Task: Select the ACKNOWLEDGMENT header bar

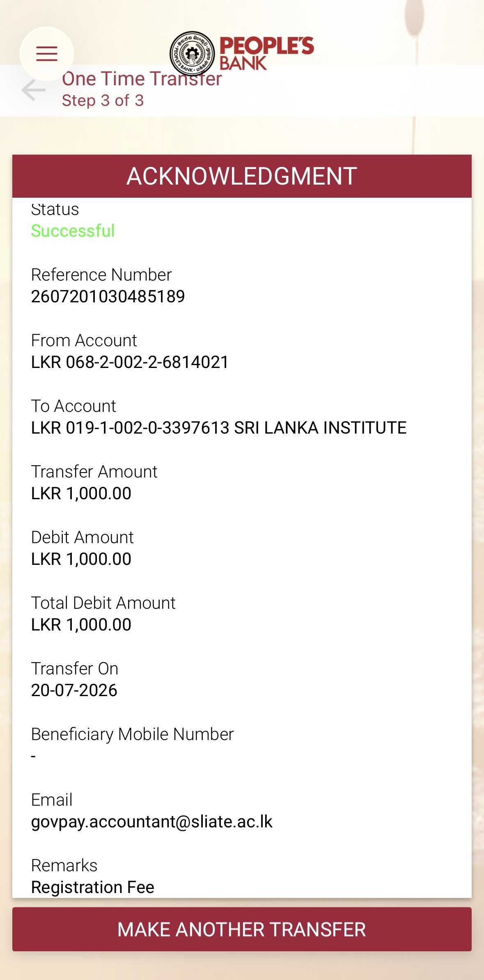Action: click(242, 176)
